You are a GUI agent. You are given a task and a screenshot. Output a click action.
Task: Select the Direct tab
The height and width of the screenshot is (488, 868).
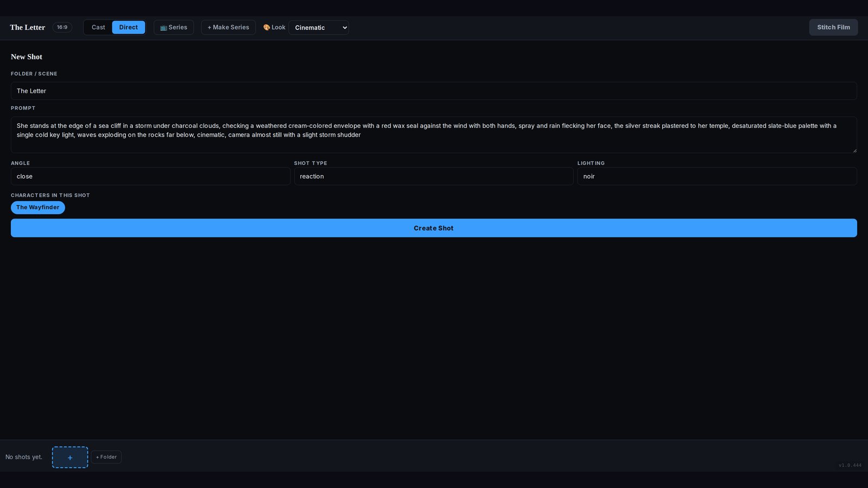point(129,28)
